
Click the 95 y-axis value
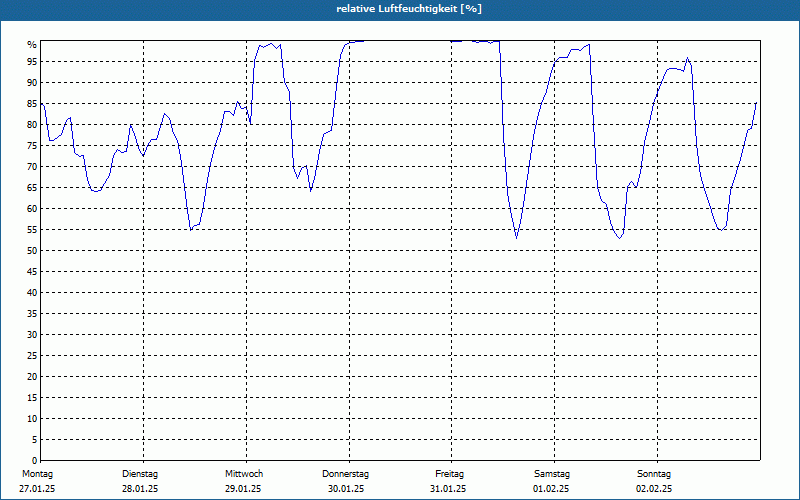(32, 62)
